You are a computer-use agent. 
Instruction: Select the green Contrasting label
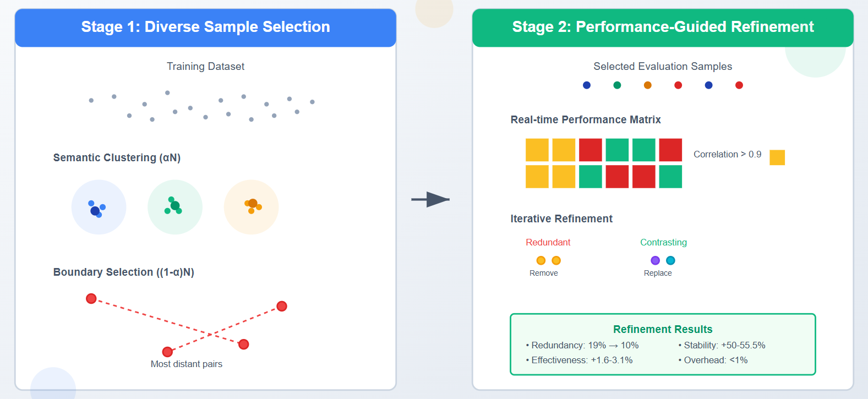coord(663,242)
